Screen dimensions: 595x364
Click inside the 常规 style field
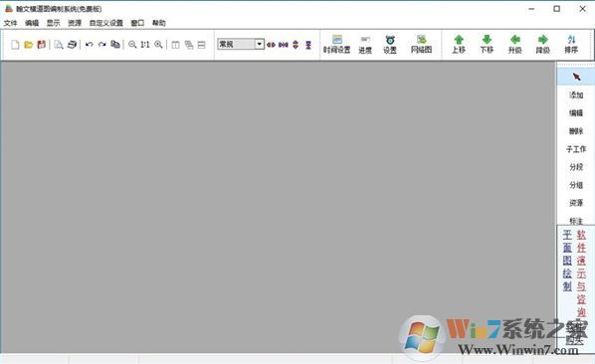point(236,44)
